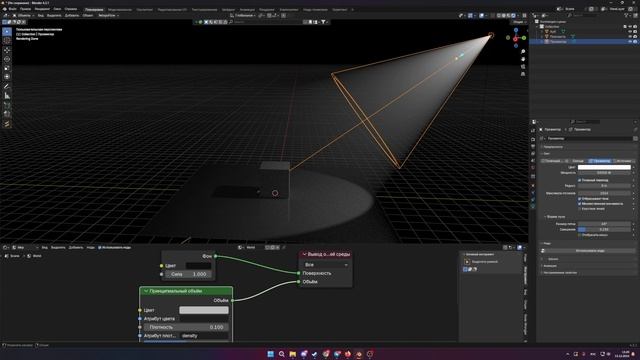Open the Глобальная transform orientation dropdown

pos(243,16)
